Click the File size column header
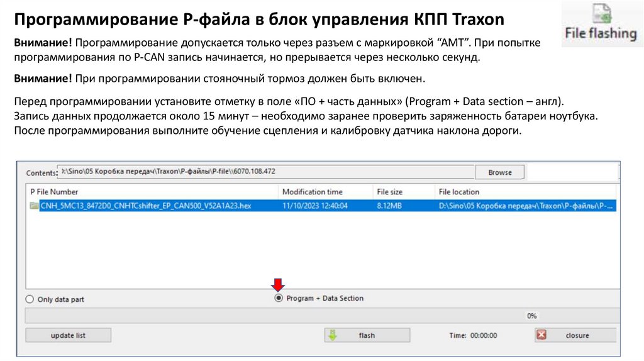This screenshot has width=644, height=361. [x=403, y=192]
